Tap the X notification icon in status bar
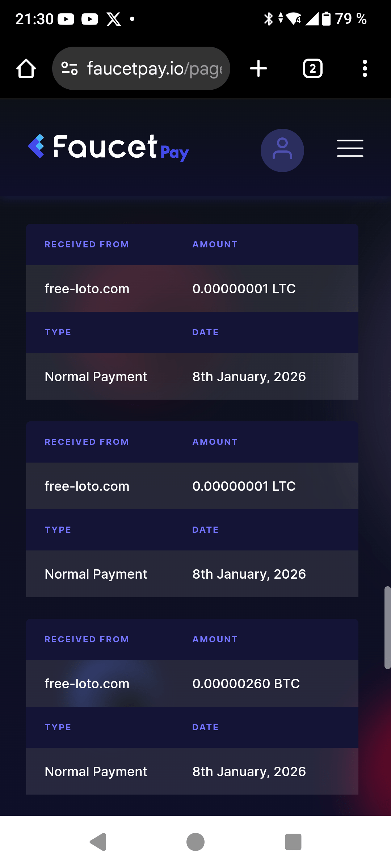This screenshot has height=868, width=391. pos(114,19)
